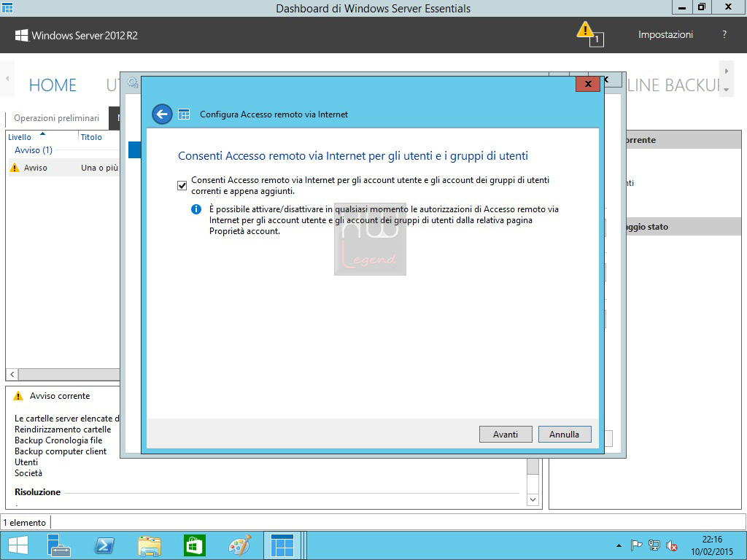Close the Configura Accesso remoto wizard

pos(588,84)
